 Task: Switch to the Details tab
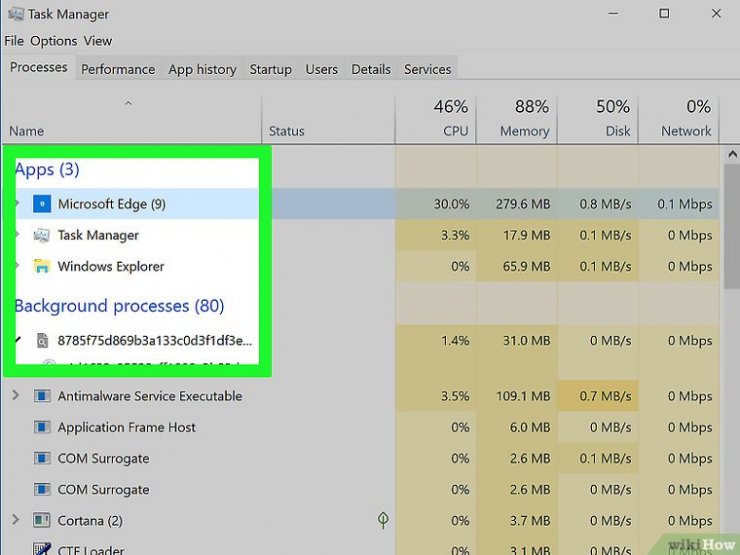(371, 69)
